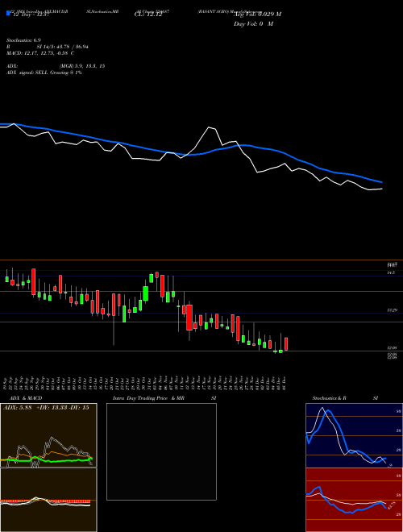Open the MACD histogram chart thumbnail
Screen dimensions: 403x532
point(48,500)
